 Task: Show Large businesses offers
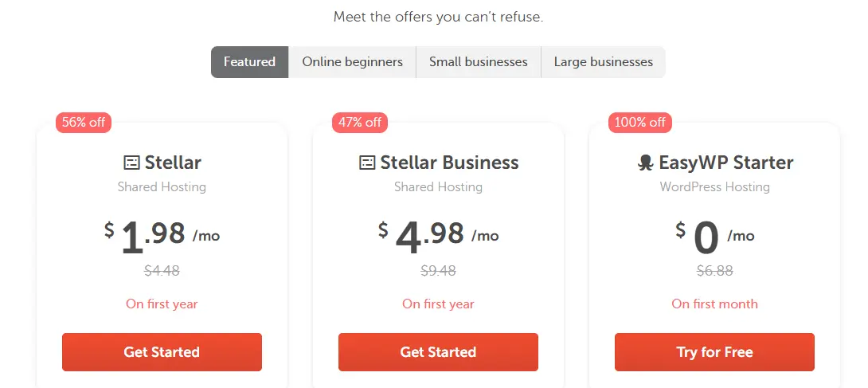(604, 62)
